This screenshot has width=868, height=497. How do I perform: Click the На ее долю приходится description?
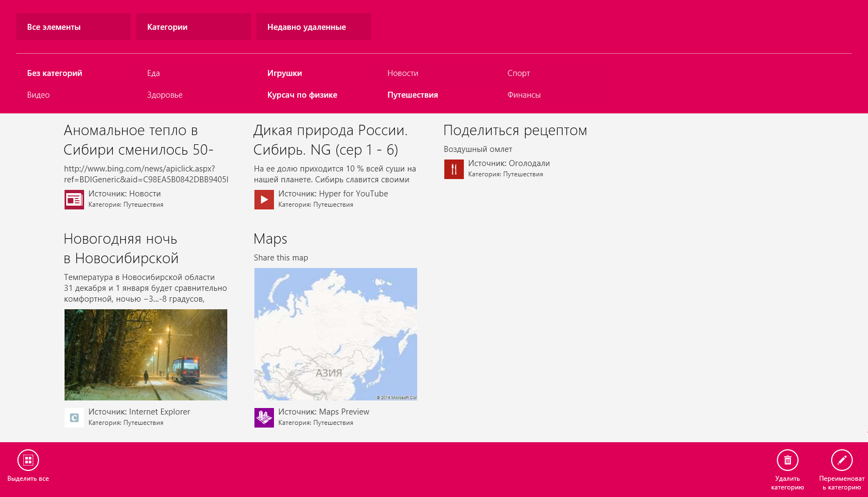coord(335,174)
